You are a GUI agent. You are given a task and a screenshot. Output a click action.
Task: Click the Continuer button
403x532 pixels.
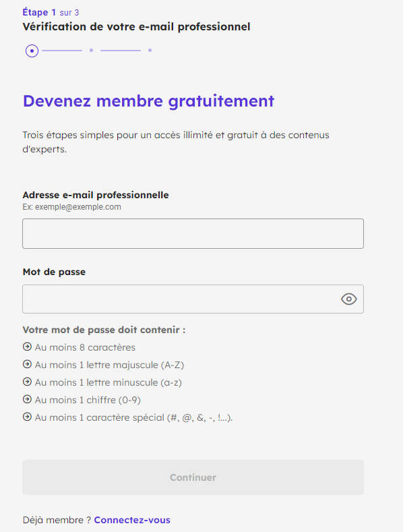(x=193, y=477)
